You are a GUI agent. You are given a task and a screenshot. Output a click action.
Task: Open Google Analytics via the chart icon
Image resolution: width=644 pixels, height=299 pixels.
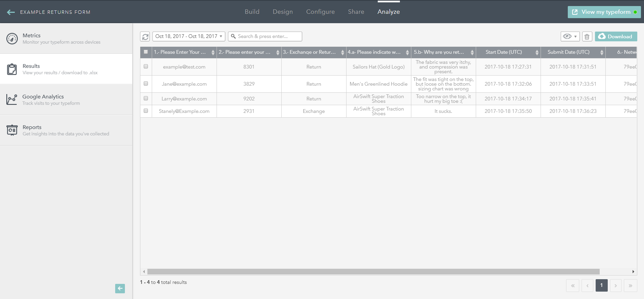click(x=12, y=100)
